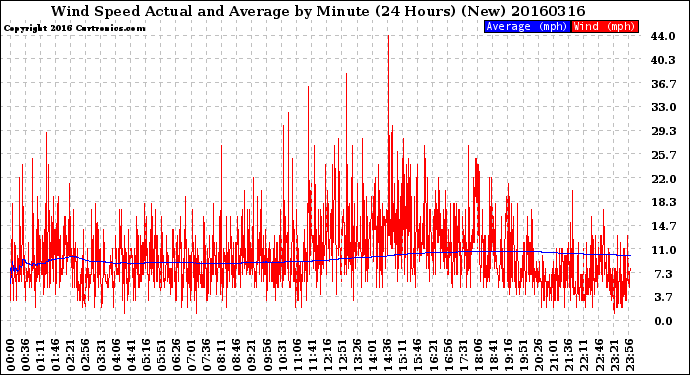The height and width of the screenshot is (375, 690).
Task: Click the 15:46 time axis label
Action: tap(418, 355)
